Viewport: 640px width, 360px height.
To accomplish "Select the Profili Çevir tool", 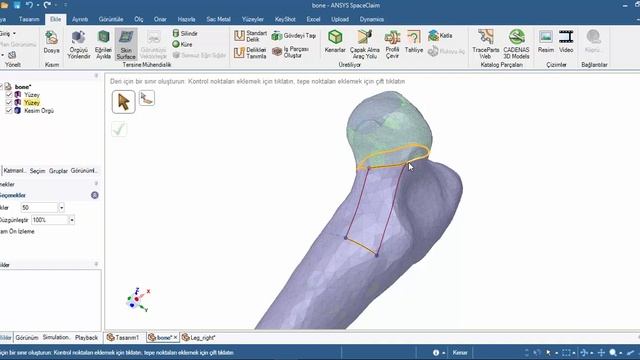I will tap(392, 44).
